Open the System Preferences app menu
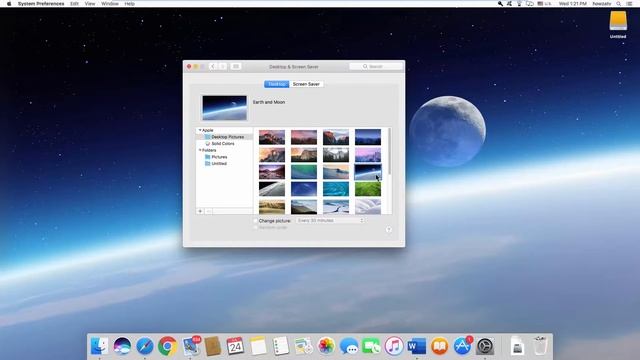 point(41,4)
